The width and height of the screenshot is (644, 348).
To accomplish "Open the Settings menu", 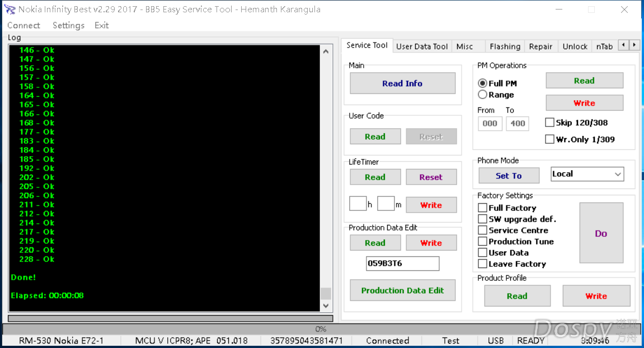I will click(69, 26).
